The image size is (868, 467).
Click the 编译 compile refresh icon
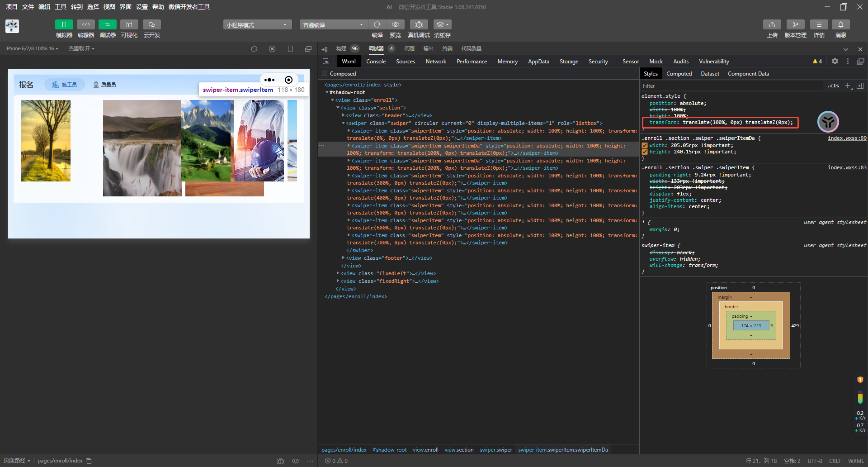pyautogui.click(x=377, y=24)
